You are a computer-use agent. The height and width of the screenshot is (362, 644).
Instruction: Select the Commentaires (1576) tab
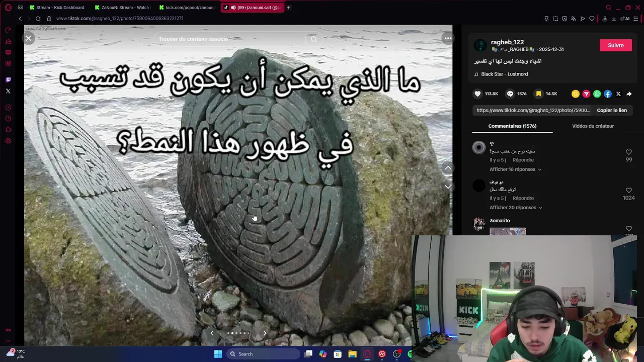click(x=512, y=126)
